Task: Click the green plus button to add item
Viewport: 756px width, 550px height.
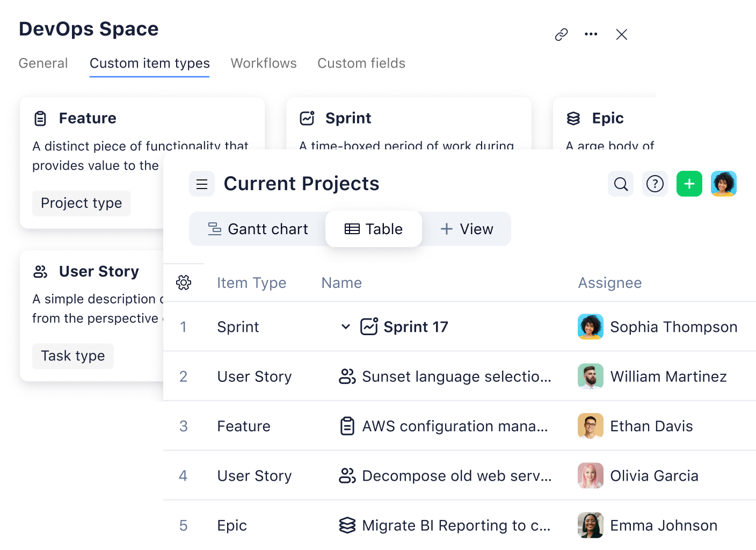Action: tap(689, 184)
